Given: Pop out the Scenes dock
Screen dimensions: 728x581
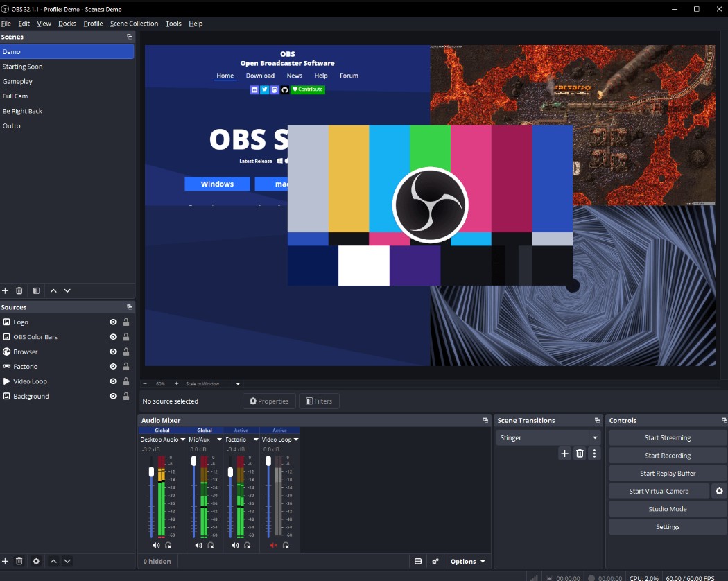Looking at the screenshot, I should coord(130,37).
